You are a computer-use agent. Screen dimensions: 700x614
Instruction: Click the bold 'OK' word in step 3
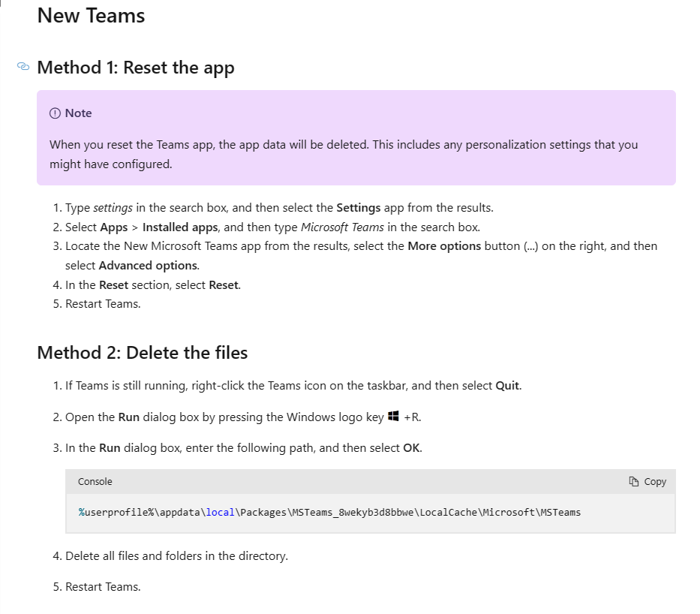coord(411,448)
